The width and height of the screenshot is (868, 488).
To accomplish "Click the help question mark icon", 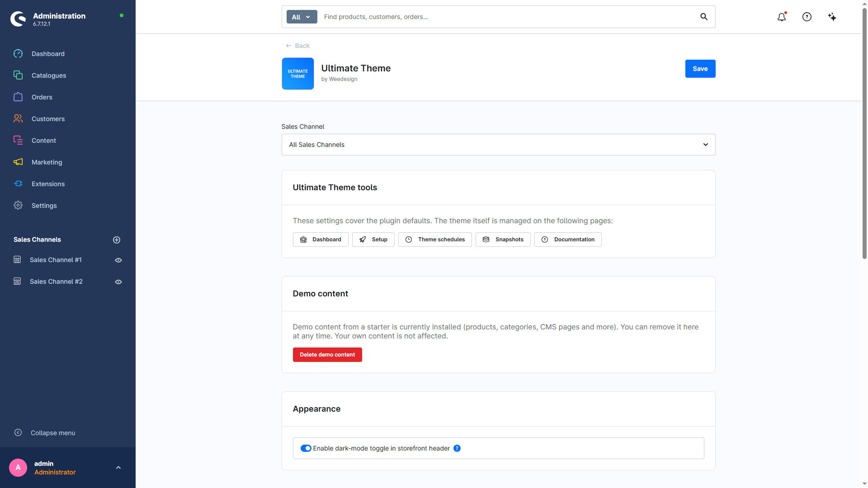I will (x=807, y=17).
